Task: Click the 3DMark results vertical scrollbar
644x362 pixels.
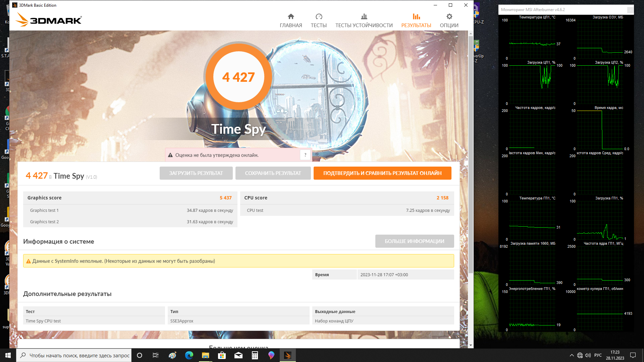Action: click(x=471, y=154)
